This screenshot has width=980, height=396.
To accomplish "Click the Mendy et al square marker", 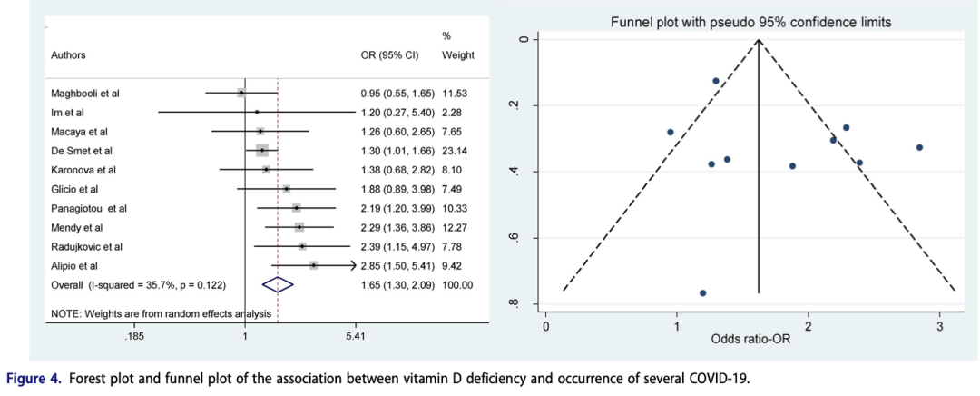I will [x=299, y=227].
